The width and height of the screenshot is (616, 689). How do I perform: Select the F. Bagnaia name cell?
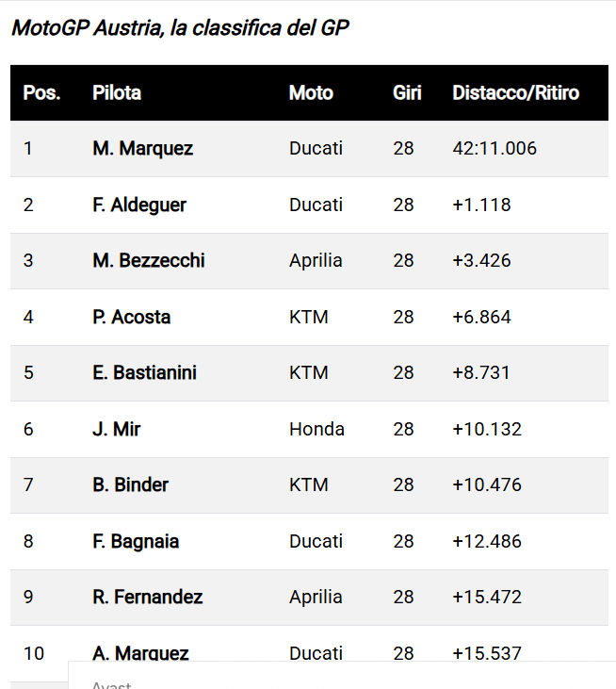136,541
